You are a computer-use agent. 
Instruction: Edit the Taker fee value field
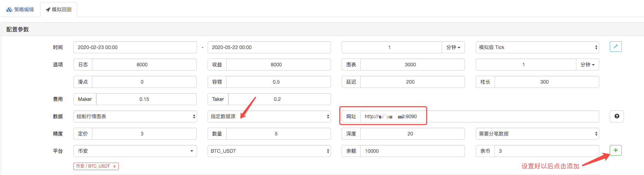pos(279,99)
